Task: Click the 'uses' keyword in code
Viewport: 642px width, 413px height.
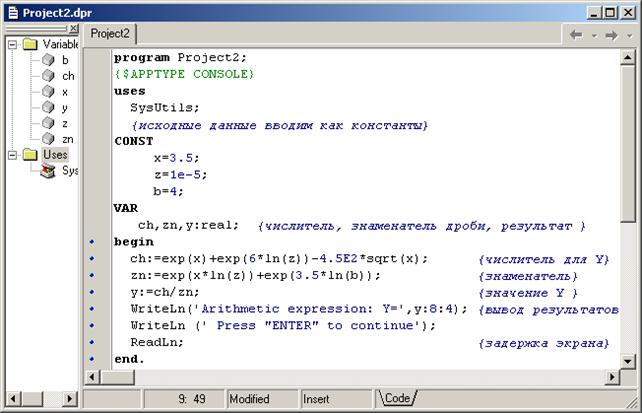Action: point(129,91)
